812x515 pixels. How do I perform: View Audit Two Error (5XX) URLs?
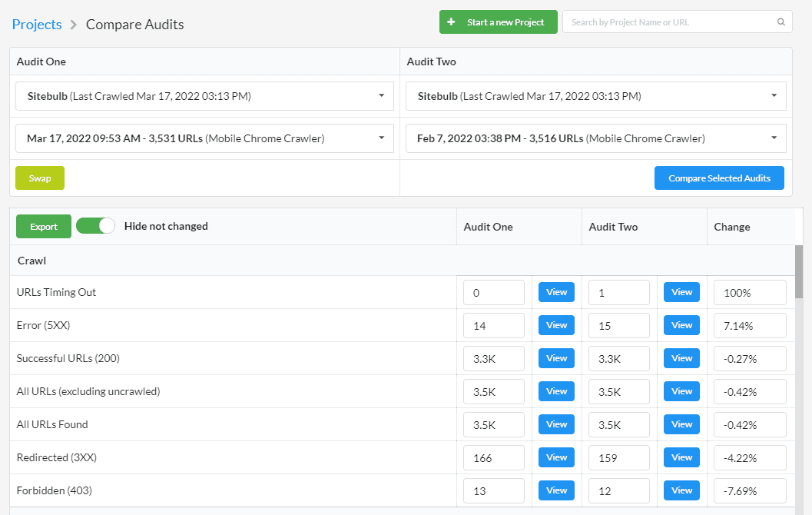point(682,325)
